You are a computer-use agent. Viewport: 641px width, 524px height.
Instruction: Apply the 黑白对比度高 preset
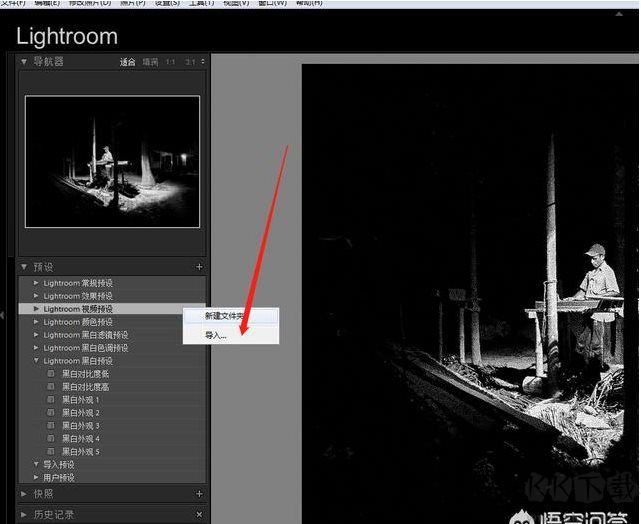pyautogui.click(x=85, y=387)
